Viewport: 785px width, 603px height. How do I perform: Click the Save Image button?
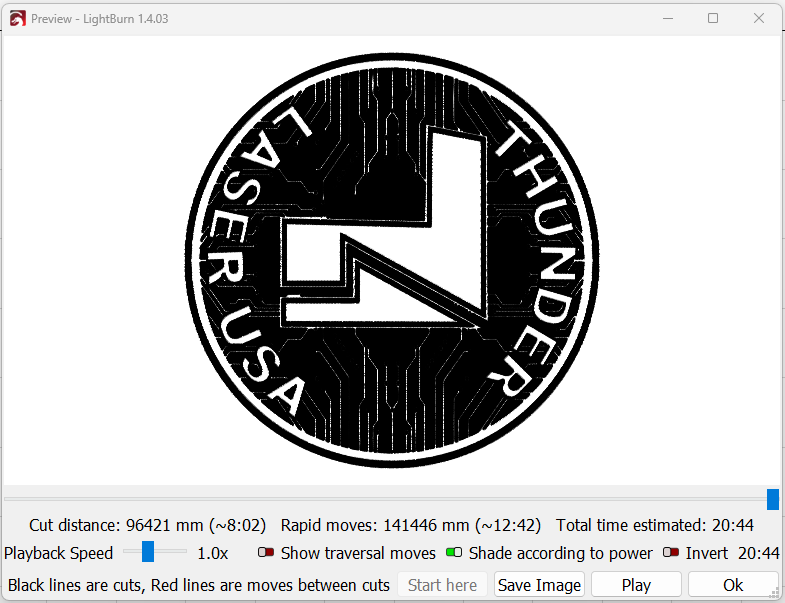point(539,584)
